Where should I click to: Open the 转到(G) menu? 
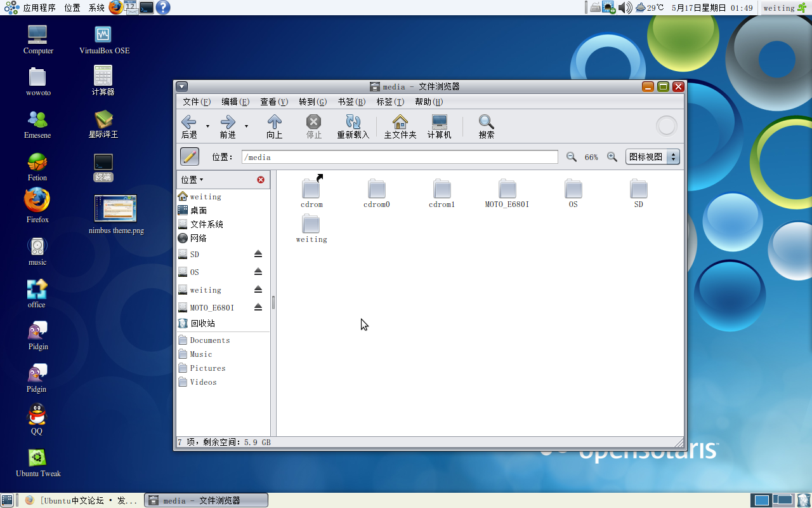[x=313, y=102]
